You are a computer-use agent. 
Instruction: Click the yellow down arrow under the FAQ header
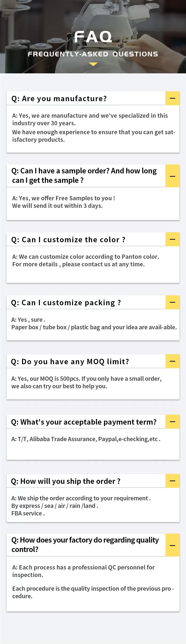(x=93, y=64)
